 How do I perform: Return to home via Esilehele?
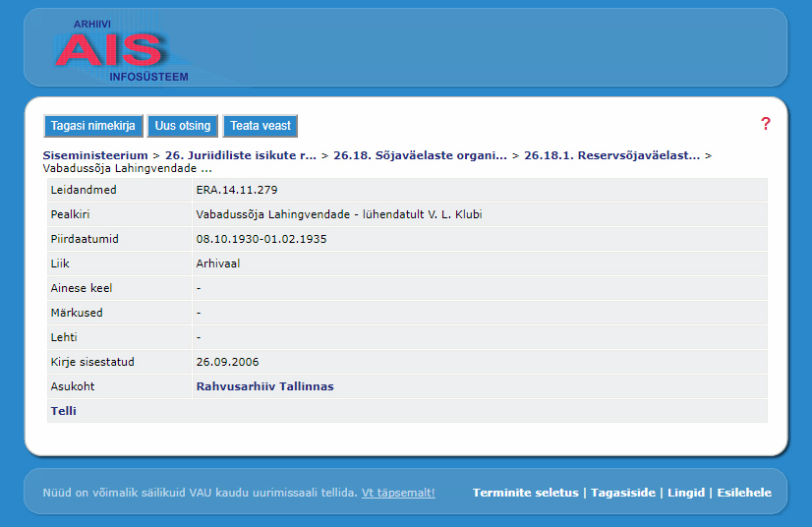[744, 493]
